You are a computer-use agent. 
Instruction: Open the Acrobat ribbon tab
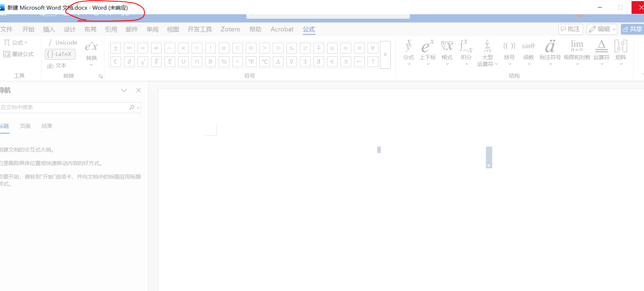[x=282, y=29]
